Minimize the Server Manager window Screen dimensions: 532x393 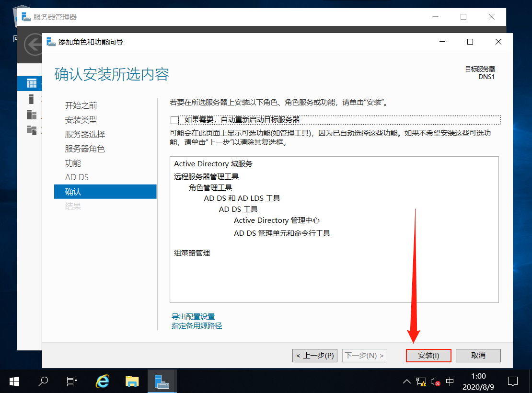point(436,17)
